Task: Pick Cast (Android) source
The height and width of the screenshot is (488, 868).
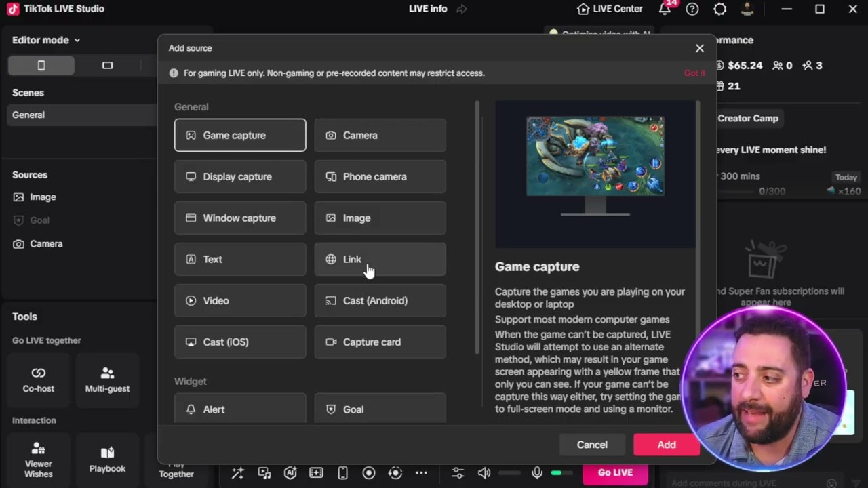Action: [x=380, y=300]
